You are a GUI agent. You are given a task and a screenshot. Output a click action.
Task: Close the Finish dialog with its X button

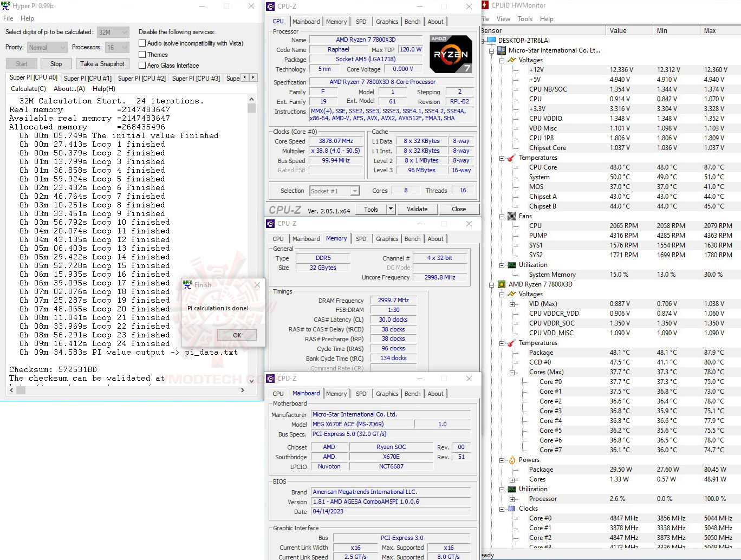(x=257, y=285)
